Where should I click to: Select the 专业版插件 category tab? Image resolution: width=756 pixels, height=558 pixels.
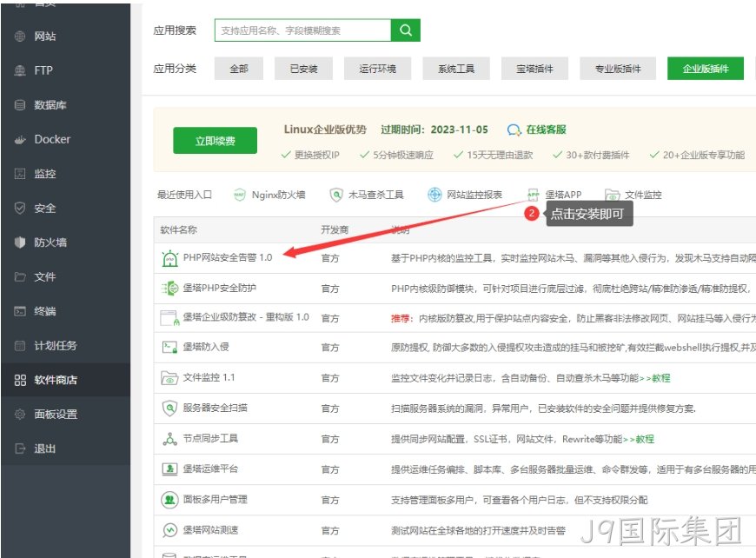(x=618, y=69)
